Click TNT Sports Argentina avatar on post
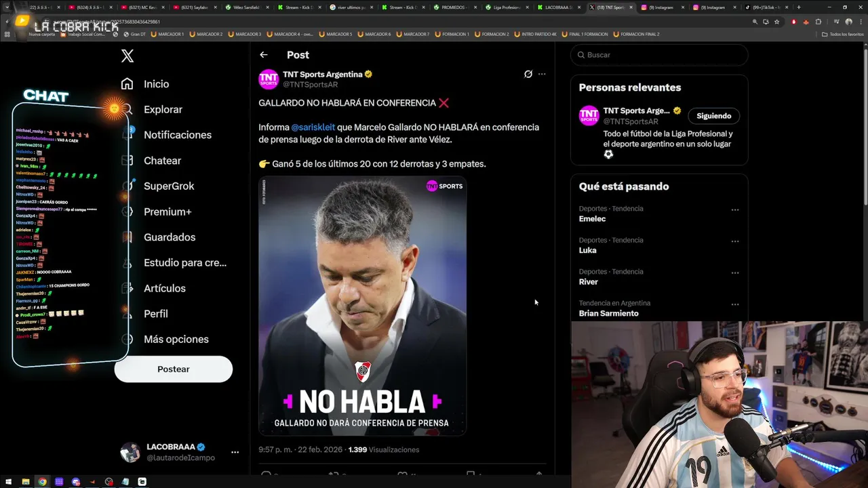The image size is (868, 488). pyautogui.click(x=269, y=79)
